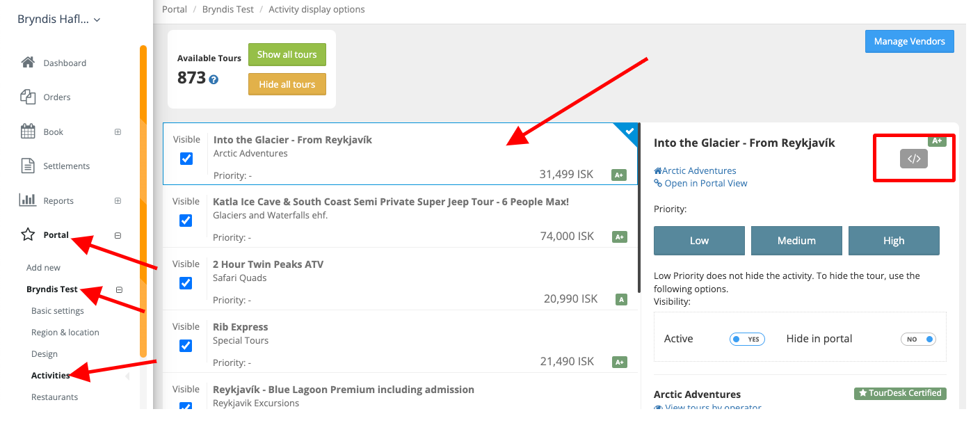This screenshot has width=980, height=423.
Task: Select Restaurants in the sidebar
Action: [54, 397]
